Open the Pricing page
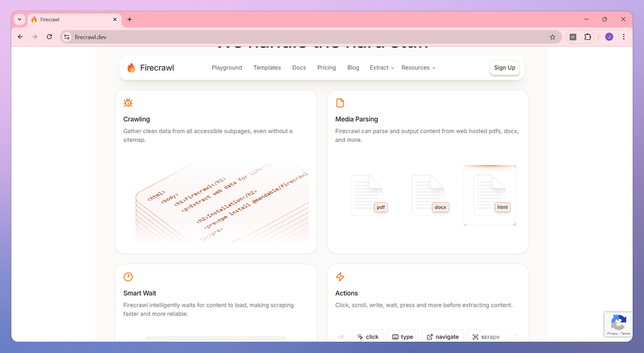The width and height of the screenshot is (644, 353). tap(326, 68)
